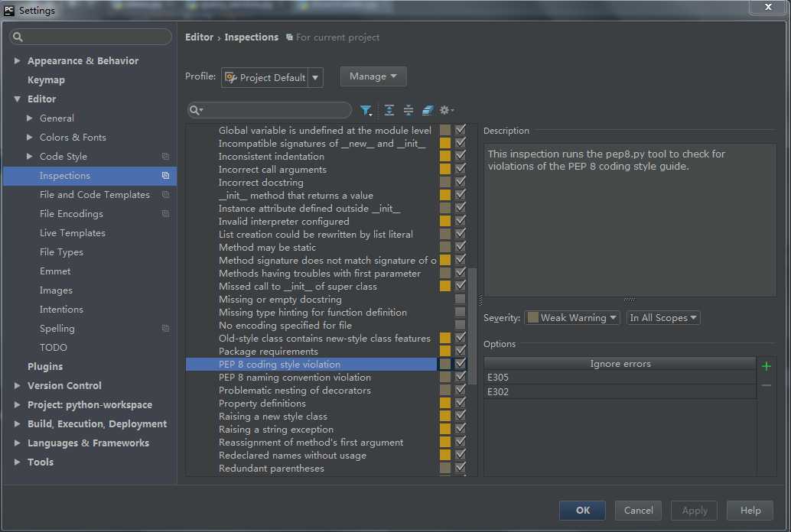Screen dimensions: 791x532
Task: Click the collapse all inspections icon
Action: click(408, 110)
